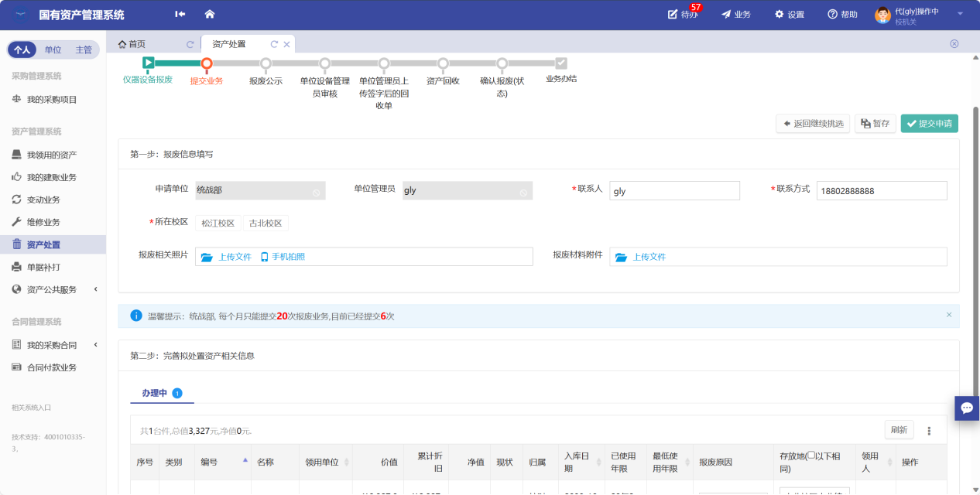Switch to the 单位 sidebar tab
The width and height of the screenshot is (980, 495).
53,49
